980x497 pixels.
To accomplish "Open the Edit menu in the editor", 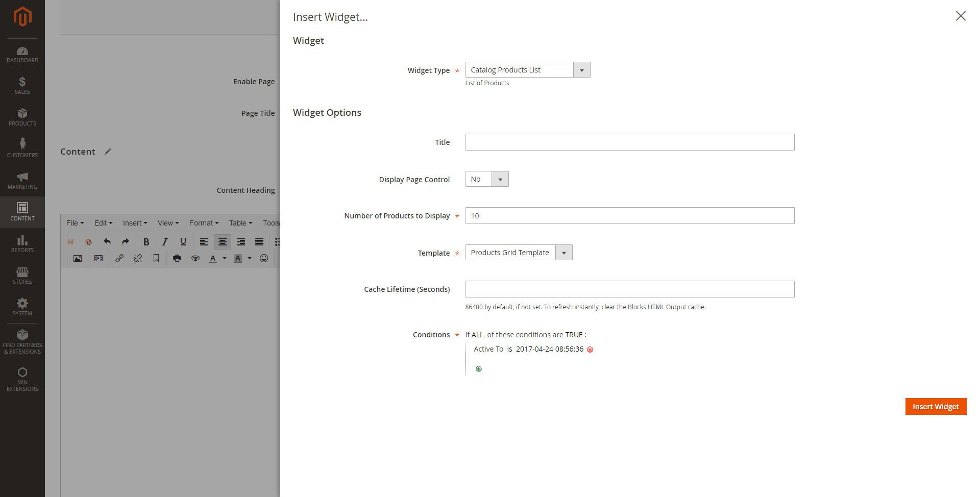I will [103, 223].
